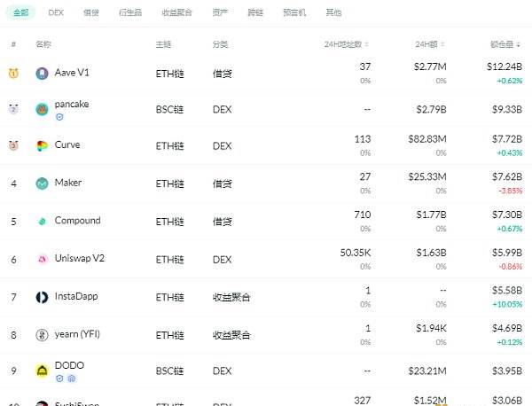Click pancake locked value $9.33B
This screenshot has height=406, width=532.
pos(507,109)
